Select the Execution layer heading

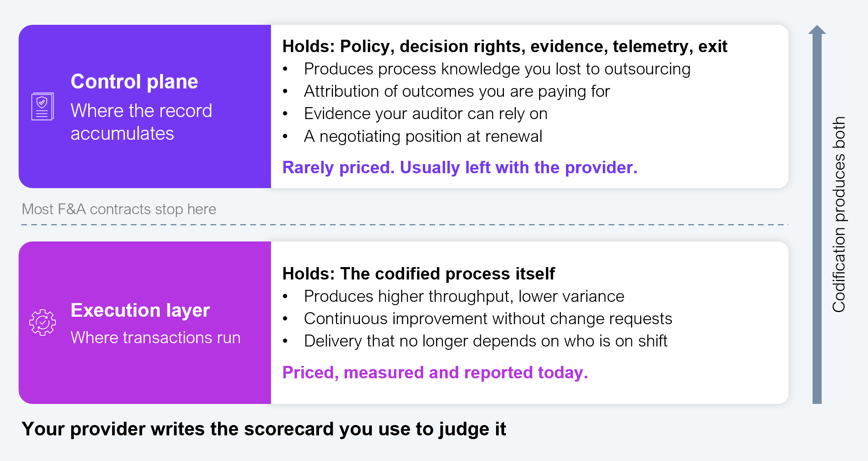140,310
